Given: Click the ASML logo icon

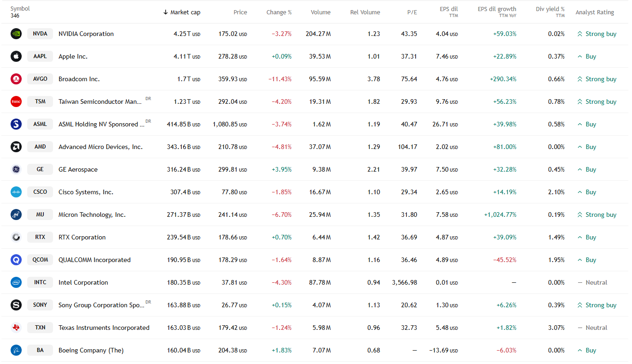Looking at the screenshot, I should point(16,124).
